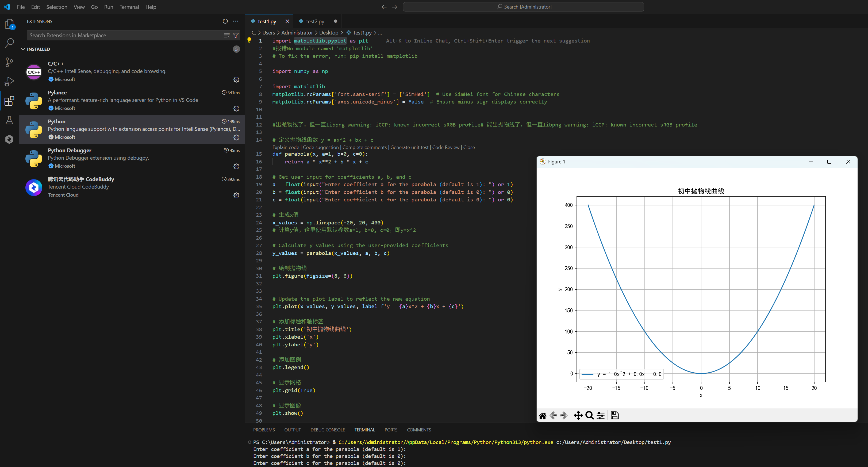Open the Terminal menu
868x467 pixels.
(x=129, y=7)
